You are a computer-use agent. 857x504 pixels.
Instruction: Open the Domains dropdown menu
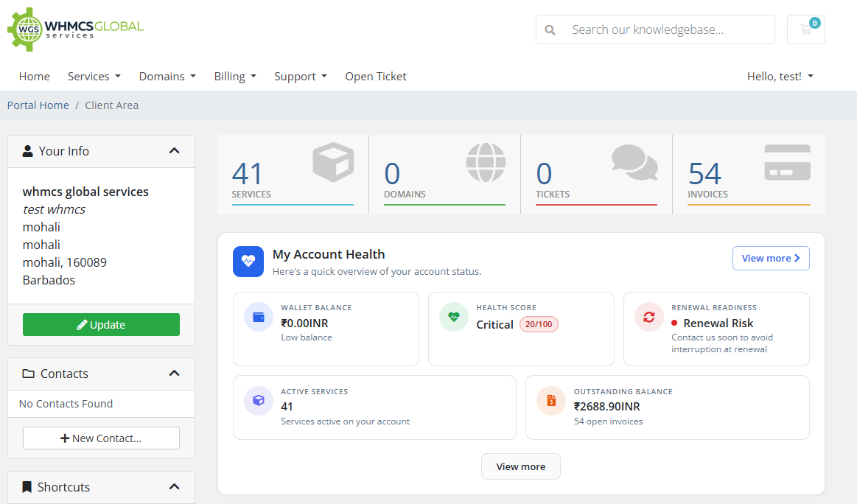point(167,77)
